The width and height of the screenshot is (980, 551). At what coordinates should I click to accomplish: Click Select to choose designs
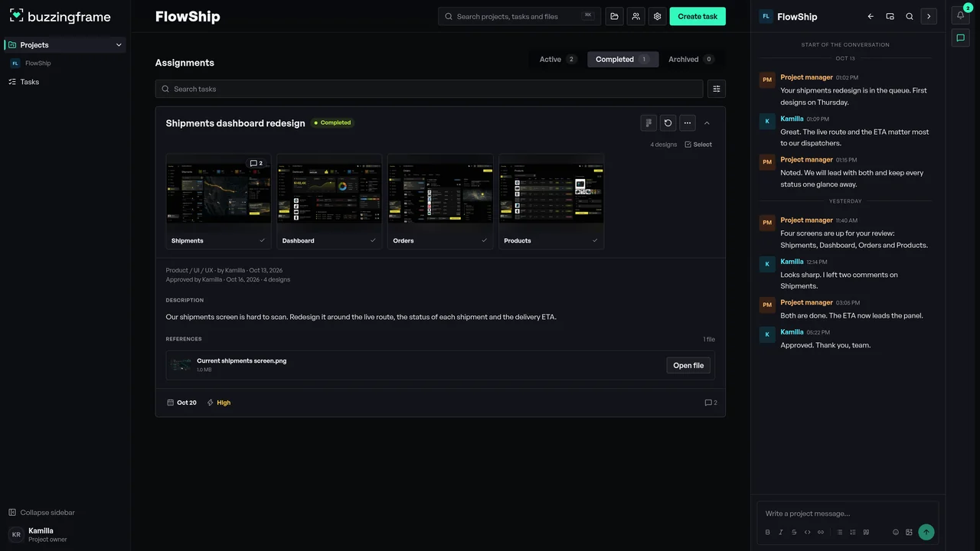[x=698, y=145]
